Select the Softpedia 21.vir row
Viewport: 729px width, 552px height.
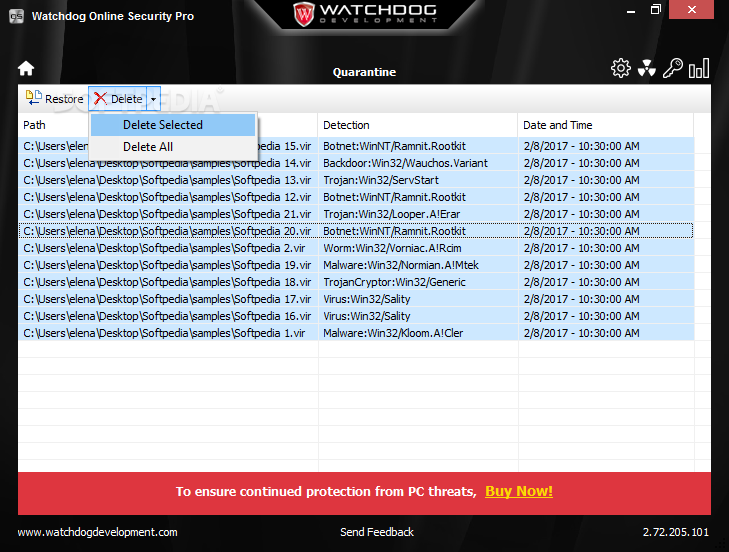(356, 214)
